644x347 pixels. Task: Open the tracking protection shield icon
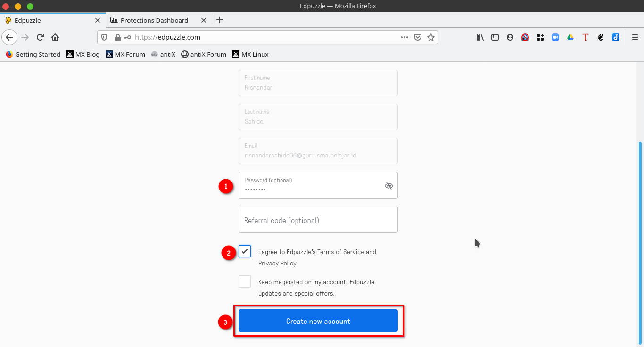[105, 37]
